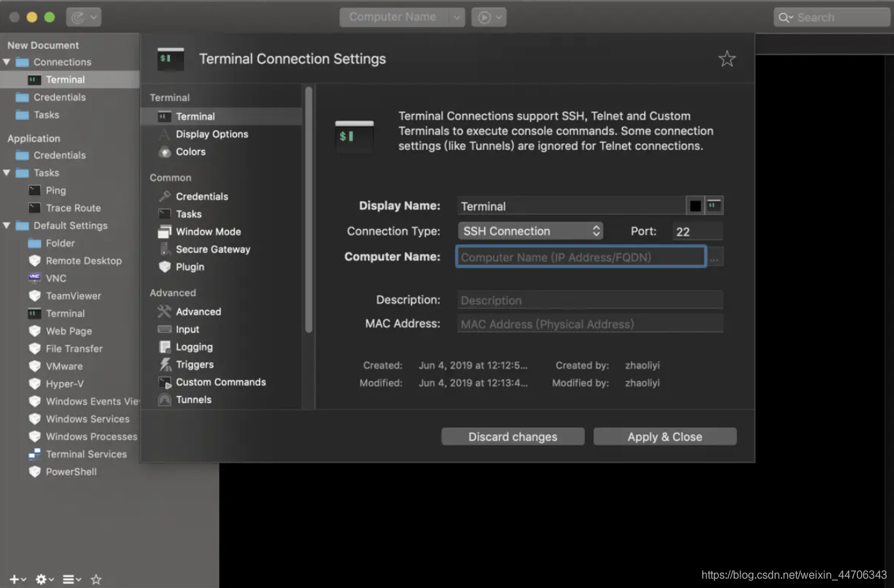Click the black color swatch beside Display Name
This screenshot has height=588, width=894.
tap(695, 205)
